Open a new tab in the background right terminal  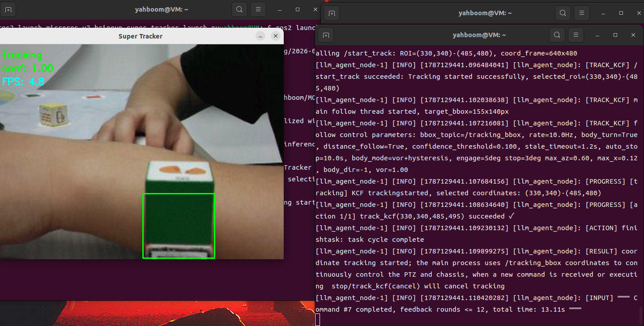(331, 13)
